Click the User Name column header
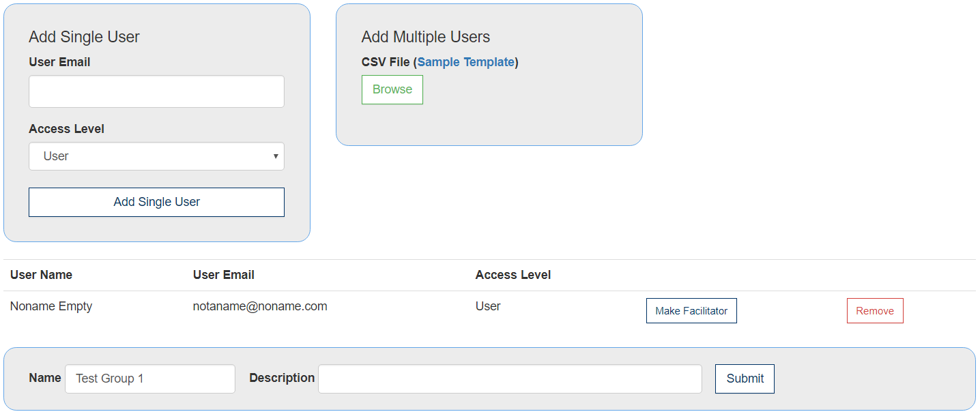 pyautogui.click(x=41, y=275)
